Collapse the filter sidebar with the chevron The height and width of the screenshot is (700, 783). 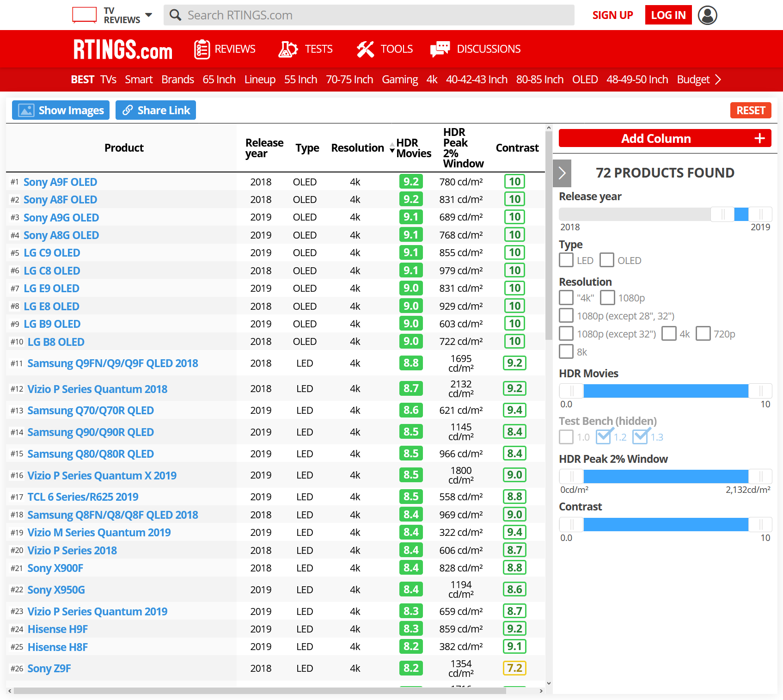click(562, 173)
